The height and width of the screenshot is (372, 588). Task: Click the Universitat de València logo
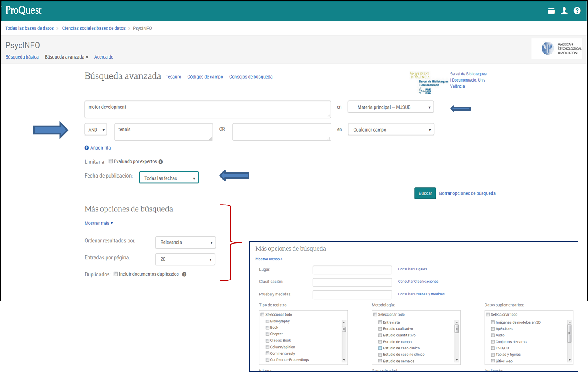428,83
